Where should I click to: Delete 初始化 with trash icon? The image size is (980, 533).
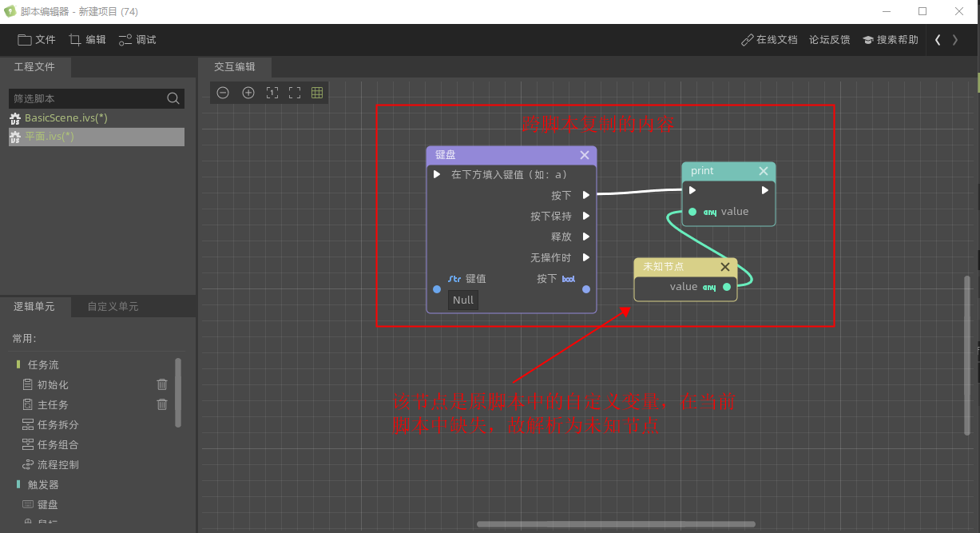(162, 384)
